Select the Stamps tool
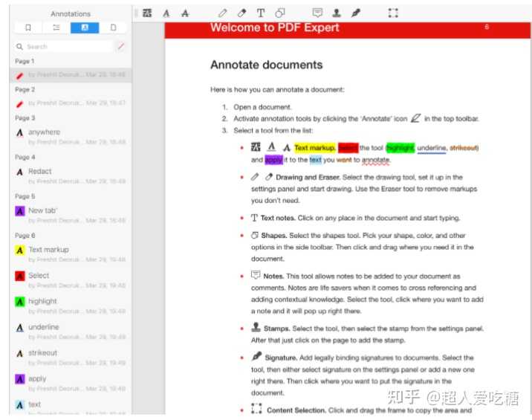 point(337,13)
